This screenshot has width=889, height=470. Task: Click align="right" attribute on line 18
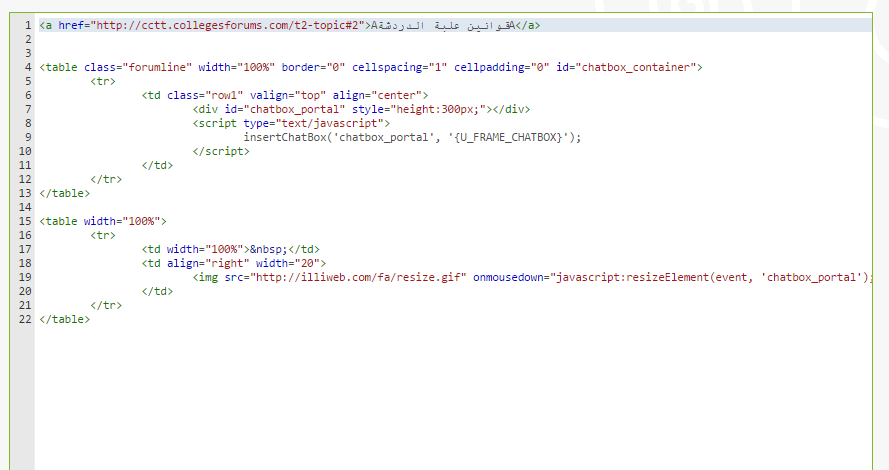tap(208, 263)
